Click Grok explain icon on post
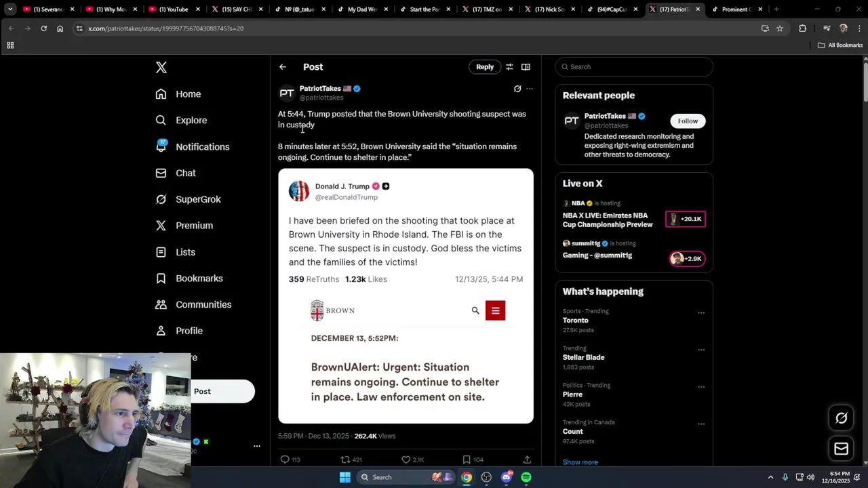 click(x=517, y=89)
